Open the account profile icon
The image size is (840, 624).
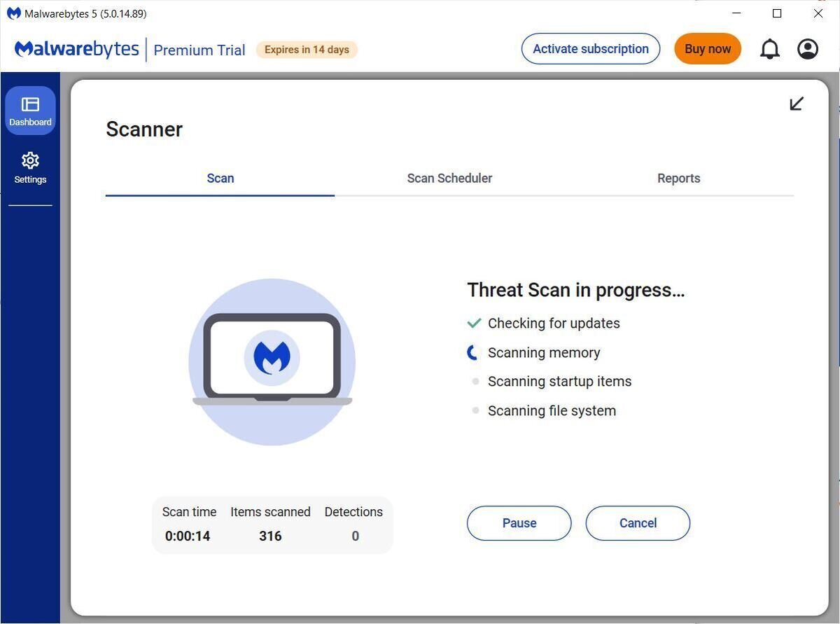[808, 49]
